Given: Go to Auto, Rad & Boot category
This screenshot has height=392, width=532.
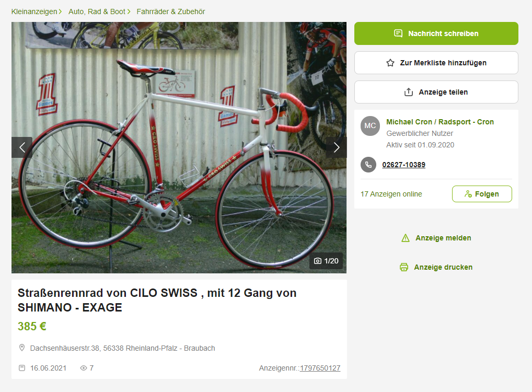Looking at the screenshot, I should click(x=97, y=11).
